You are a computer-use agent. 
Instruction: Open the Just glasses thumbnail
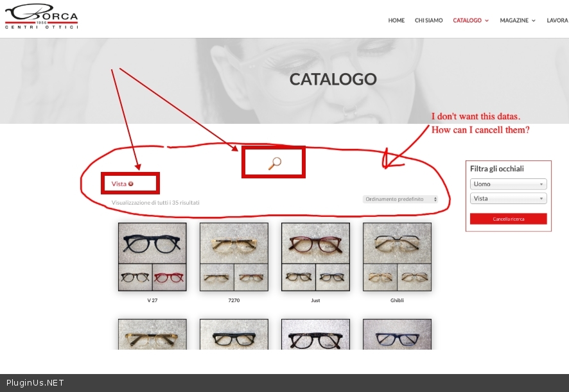click(x=316, y=257)
